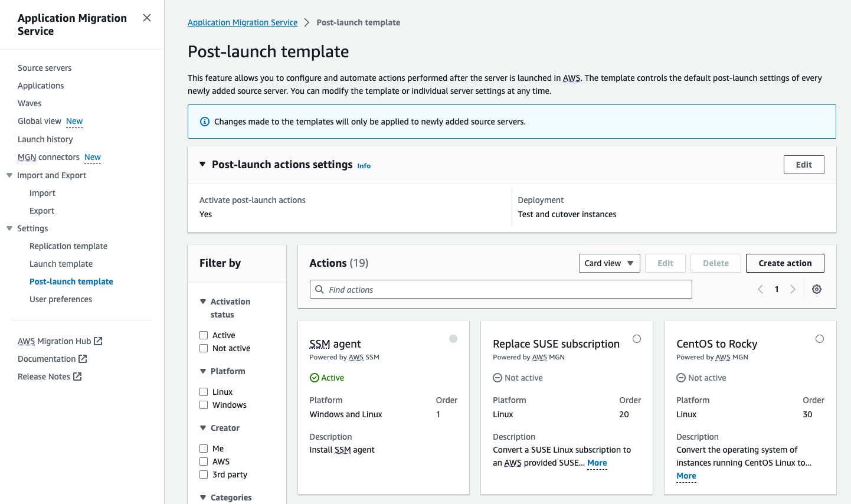Image resolution: width=851 pixels, height=504 pixels.
Task: Check the Linux platform filter
Action: point(202,391)
